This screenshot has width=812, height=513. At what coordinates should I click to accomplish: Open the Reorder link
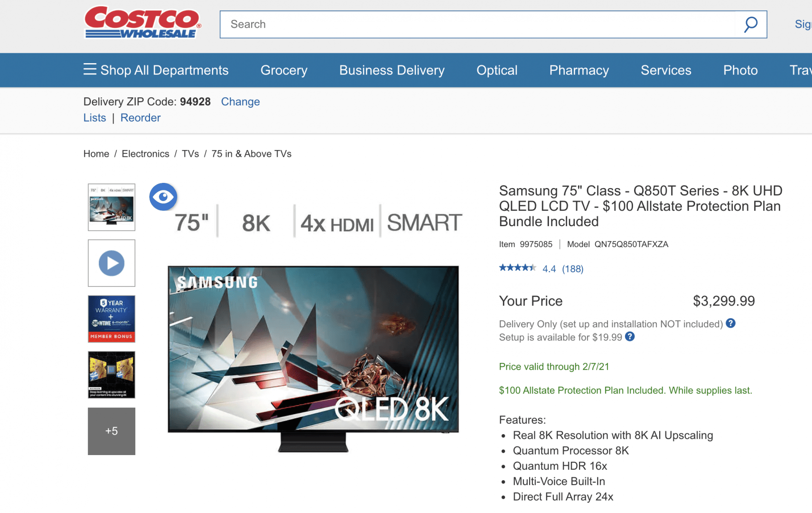coord(140,118)
